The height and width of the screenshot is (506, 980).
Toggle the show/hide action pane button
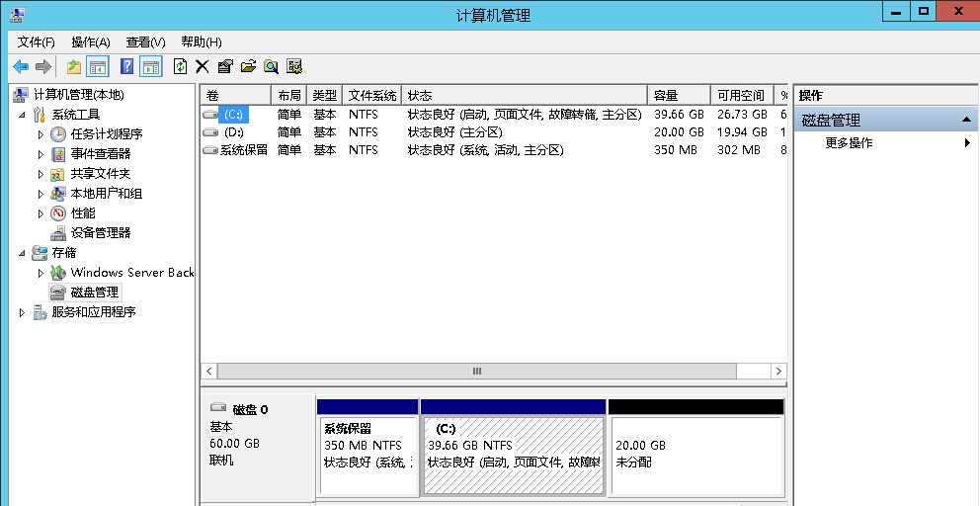(x=150, y=66)
